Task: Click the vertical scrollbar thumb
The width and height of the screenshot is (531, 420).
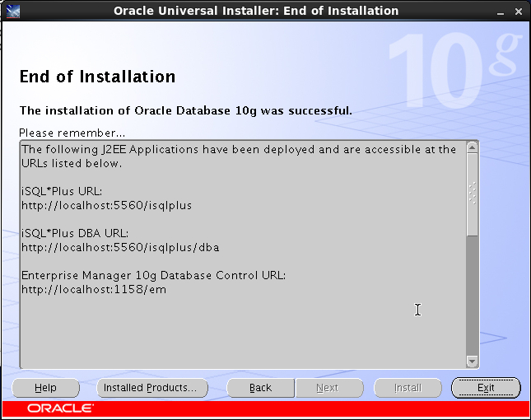Action: coord(472,194)
